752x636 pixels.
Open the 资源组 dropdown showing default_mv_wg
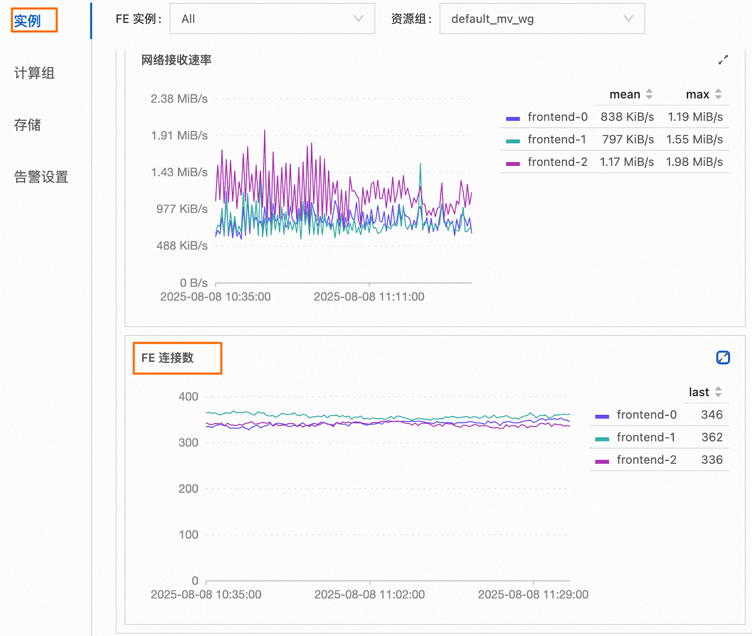coord(542,19)
